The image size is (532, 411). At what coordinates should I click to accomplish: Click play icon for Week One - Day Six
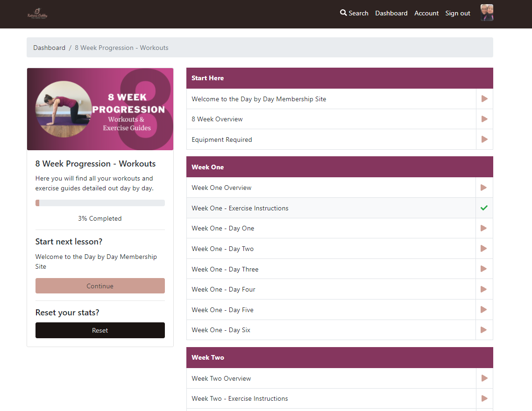[x=484, y=330]
